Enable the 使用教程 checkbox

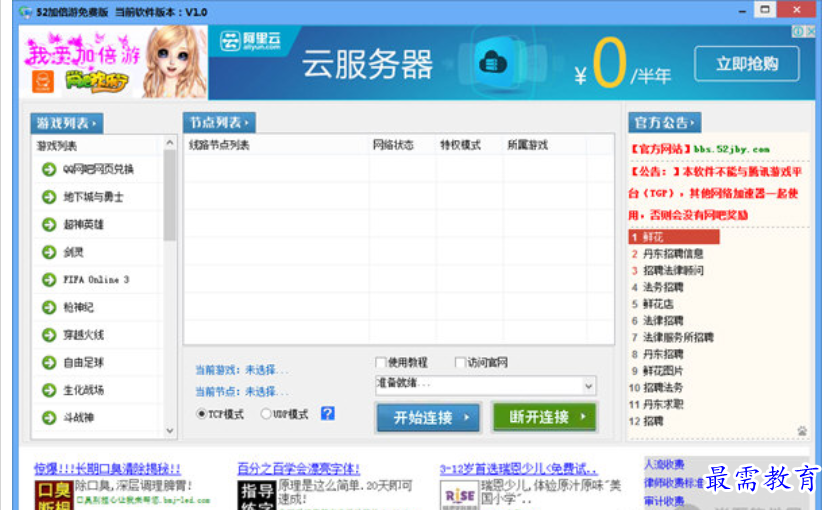pyautogui.click(x=381, y=362)
